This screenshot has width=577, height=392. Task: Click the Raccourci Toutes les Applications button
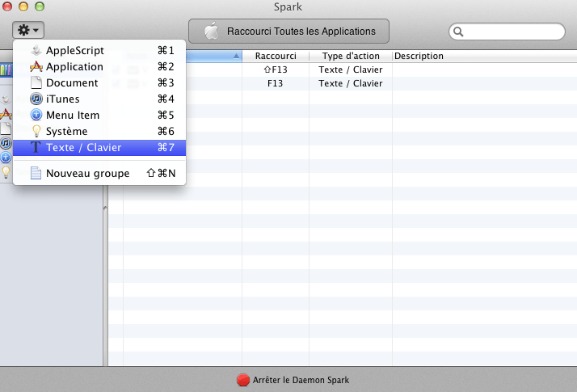pos(288,32)
